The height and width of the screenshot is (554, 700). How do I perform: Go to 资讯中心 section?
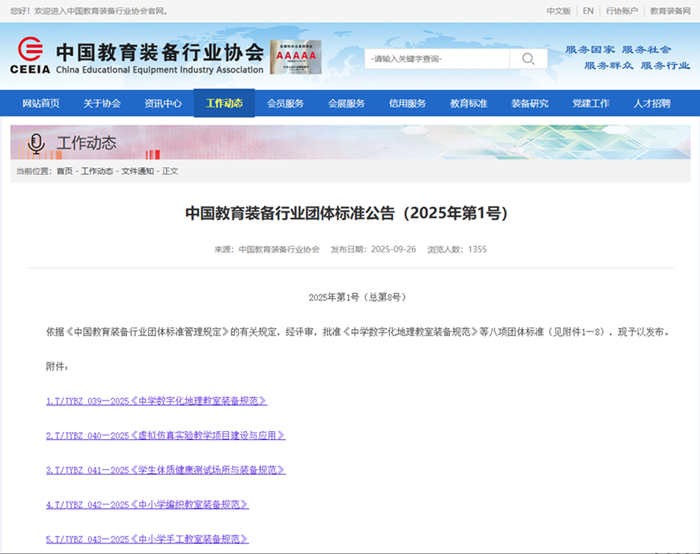pyautogui.click(x=163, y=103)
